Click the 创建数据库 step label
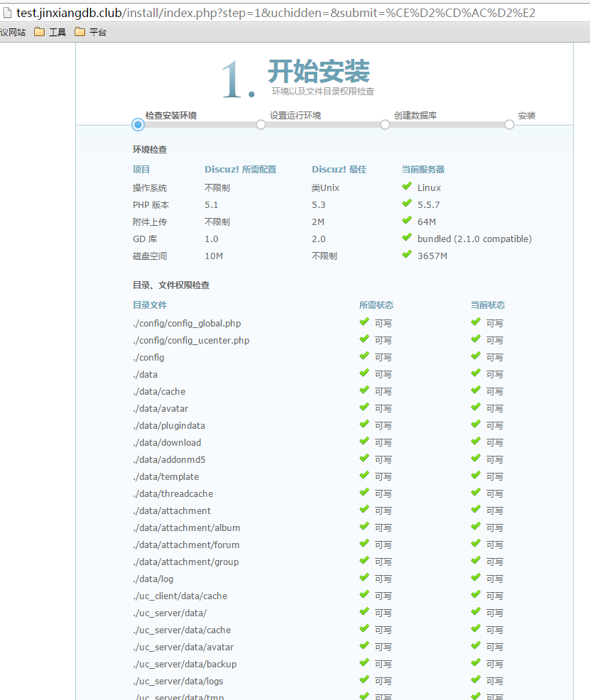Viewport: 590px width, 700px height. tap(415, 115)
